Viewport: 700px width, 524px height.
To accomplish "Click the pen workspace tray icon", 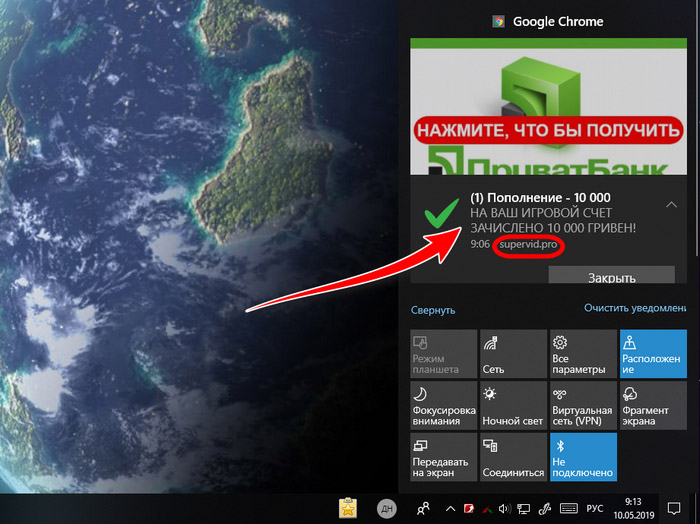I will coord(544,508).
